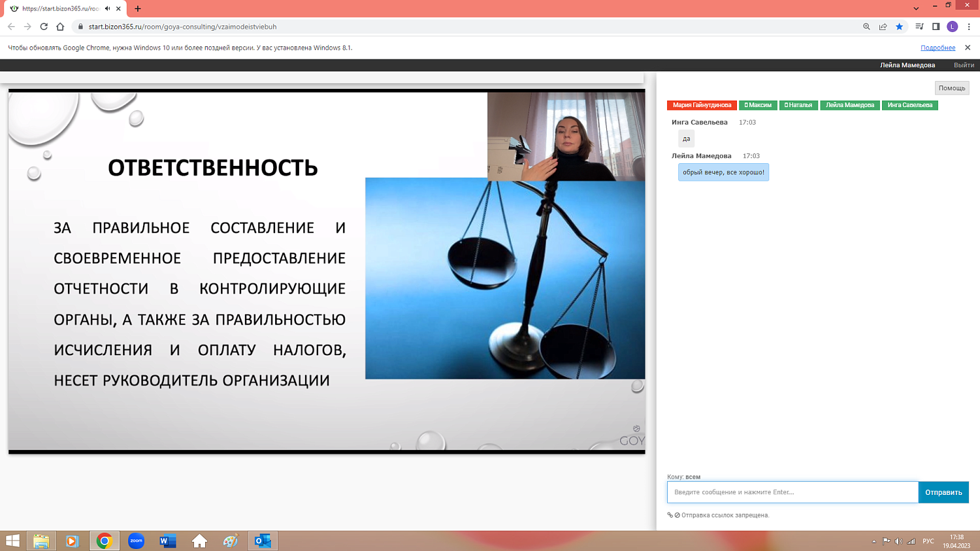Open the Chrome three-dot menu
This screenshot has height=551, width=980.
(x=969, y=27)
